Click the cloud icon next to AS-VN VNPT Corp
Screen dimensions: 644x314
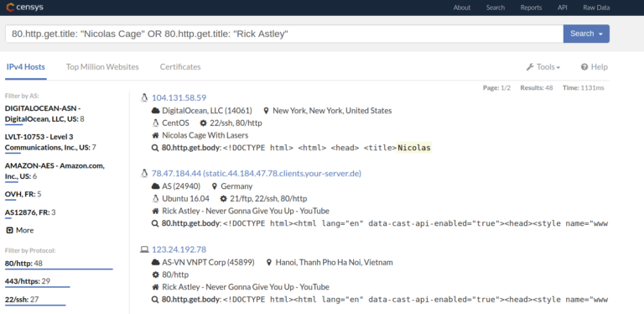(156, 262)
